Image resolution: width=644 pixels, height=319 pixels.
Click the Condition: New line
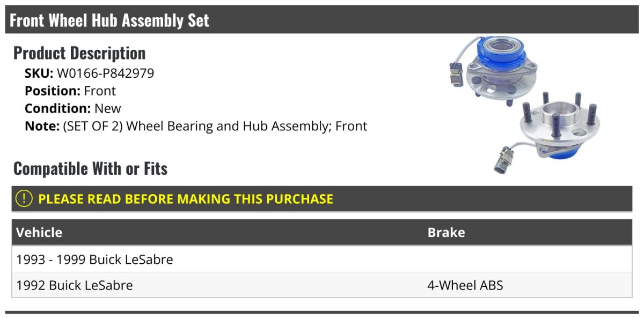73,108
